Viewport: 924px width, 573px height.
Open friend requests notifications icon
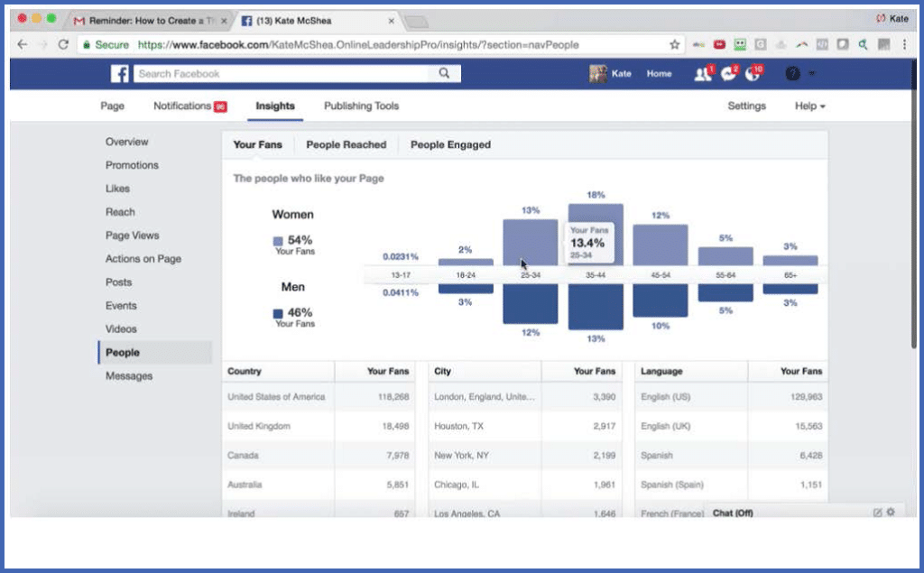703,74
